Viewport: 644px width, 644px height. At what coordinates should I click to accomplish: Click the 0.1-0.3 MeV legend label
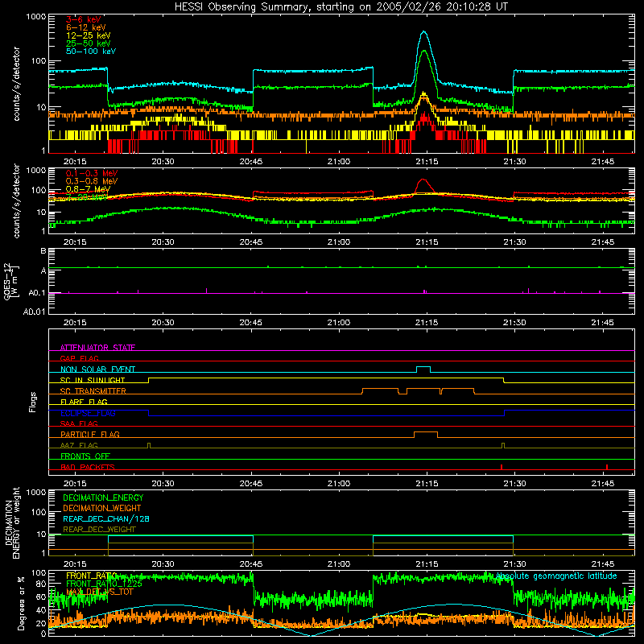(x=92, y=173)
